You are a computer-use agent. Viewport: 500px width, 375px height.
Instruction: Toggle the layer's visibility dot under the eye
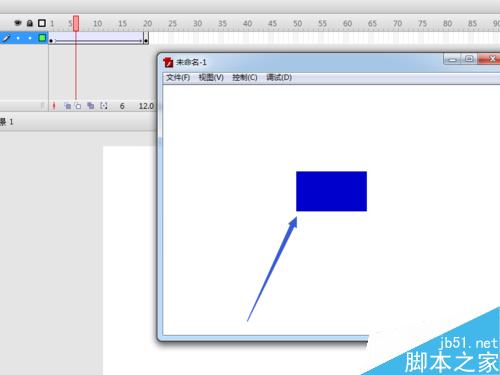[x=18, y=38]
